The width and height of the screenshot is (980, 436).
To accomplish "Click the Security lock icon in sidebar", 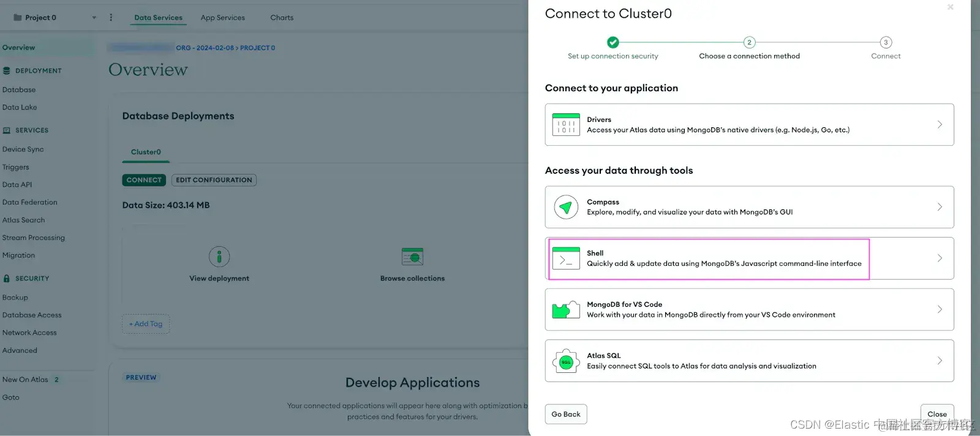I will pyautogui.click(x=7, y=279).
